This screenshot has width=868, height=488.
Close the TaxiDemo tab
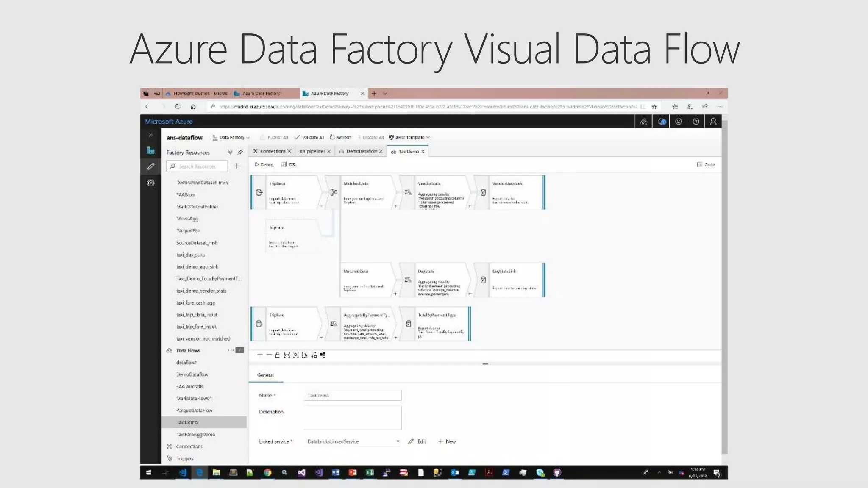423,151
